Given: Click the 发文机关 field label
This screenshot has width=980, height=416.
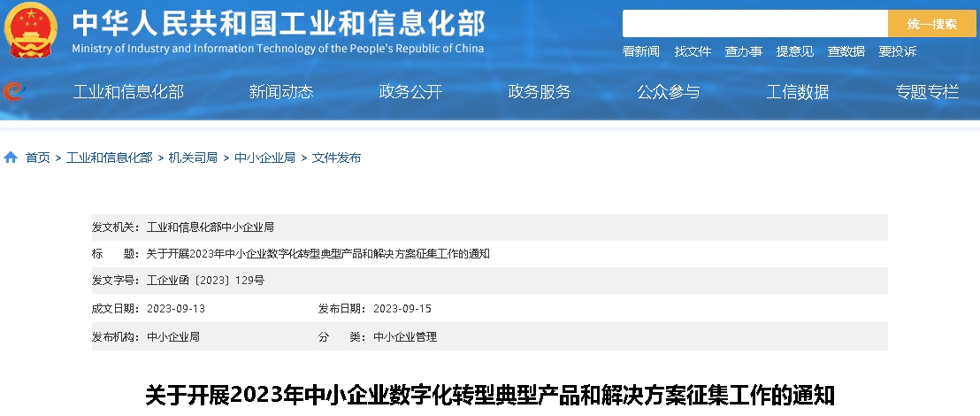Looking at the screenshot, I should [117, 227].
